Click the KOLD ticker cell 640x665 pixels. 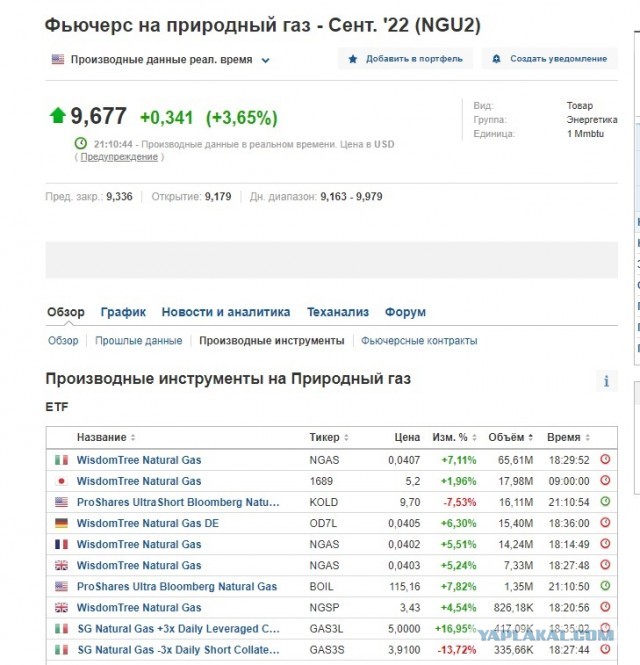point(324,502)
